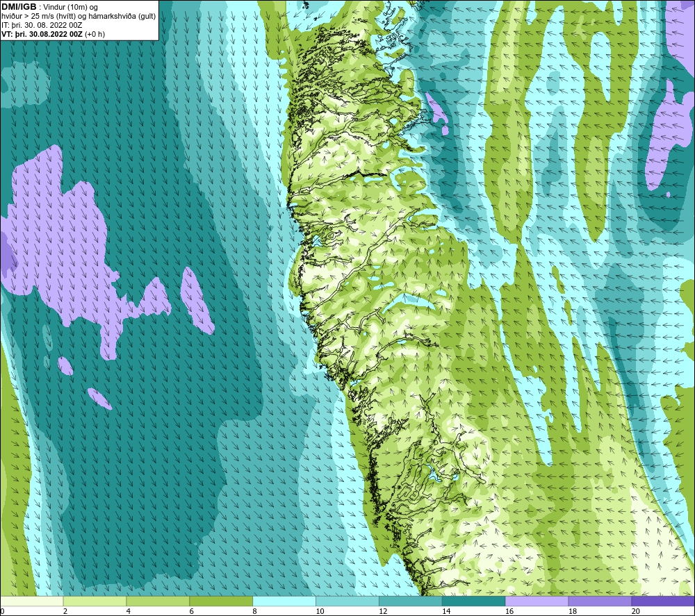This screenshot has width=695, height=616.
Task: Click the 'hviður > 25 m/s' legend line
Action: click(79, 17)
